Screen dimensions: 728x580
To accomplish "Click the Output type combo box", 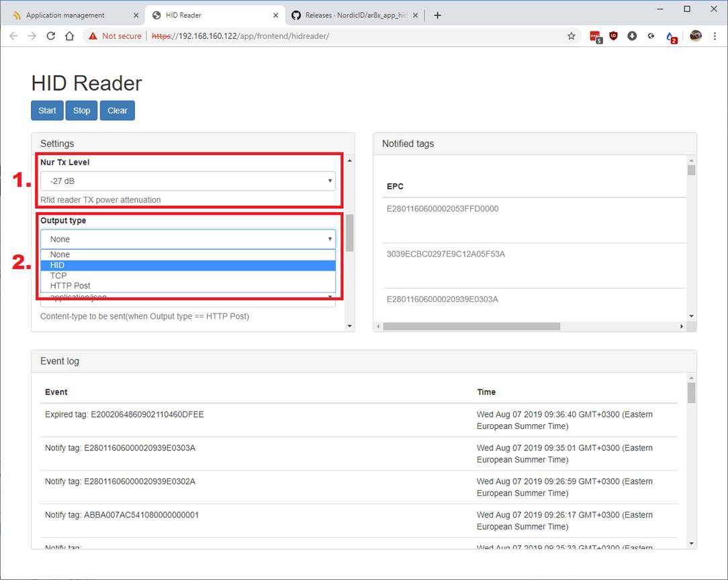I will (x=188, y=239).
